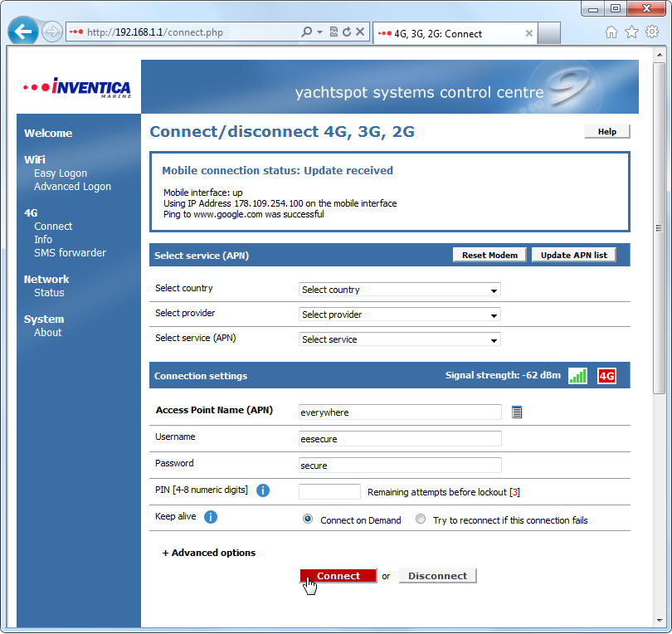
Task: Click the Update APN list button
Action: tap(573, 255)
